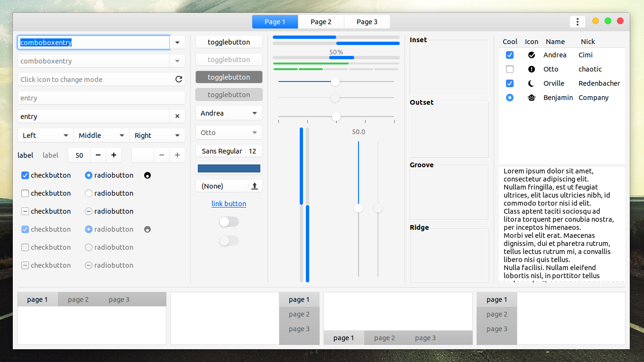Open the three-dot menu in the header bar
The width and height of the screenshot is (644, 362).
(x=577, y=21)
